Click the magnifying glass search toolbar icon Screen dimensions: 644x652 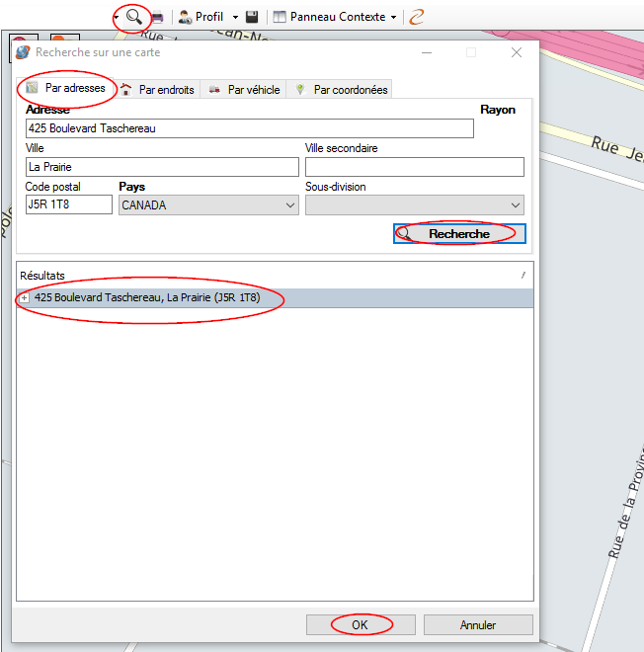click(x=133, y=17)
